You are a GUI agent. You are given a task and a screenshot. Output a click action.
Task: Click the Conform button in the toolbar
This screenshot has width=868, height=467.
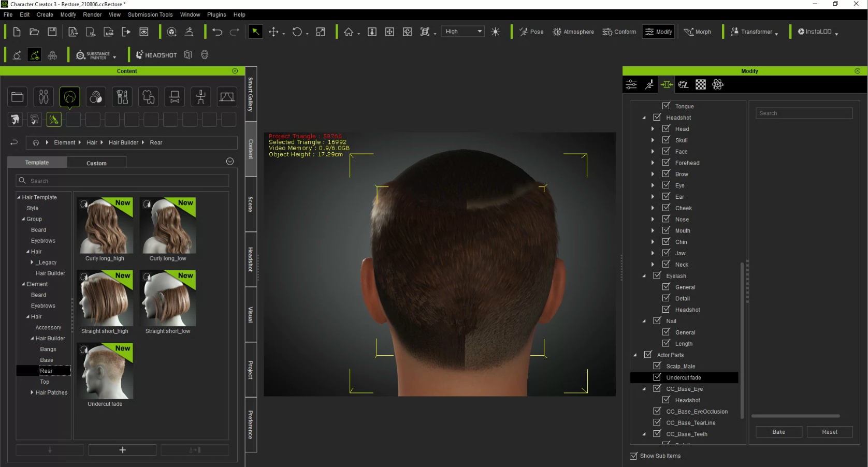click(619, 32)
